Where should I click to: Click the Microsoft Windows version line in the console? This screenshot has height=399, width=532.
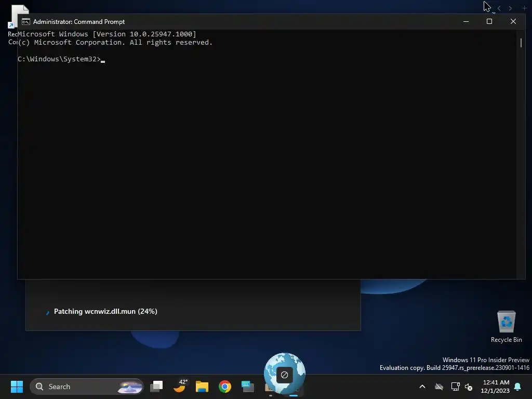tap(107, 34)
